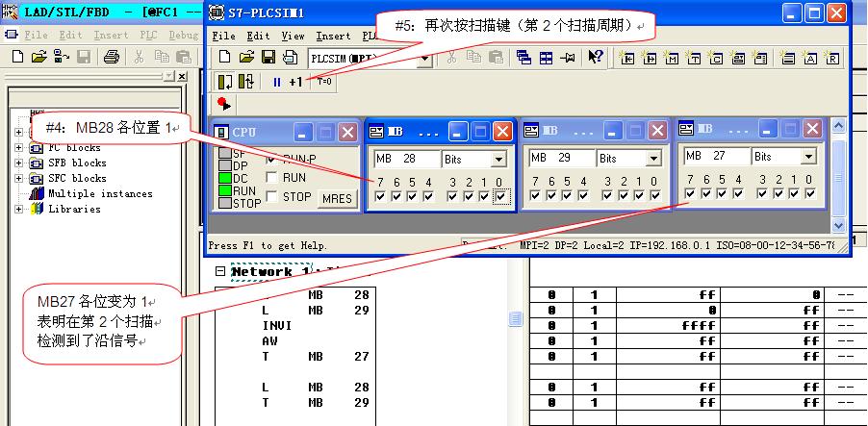
Task: Select Continuous Scan mode icon
Action: tap(246, 82)
